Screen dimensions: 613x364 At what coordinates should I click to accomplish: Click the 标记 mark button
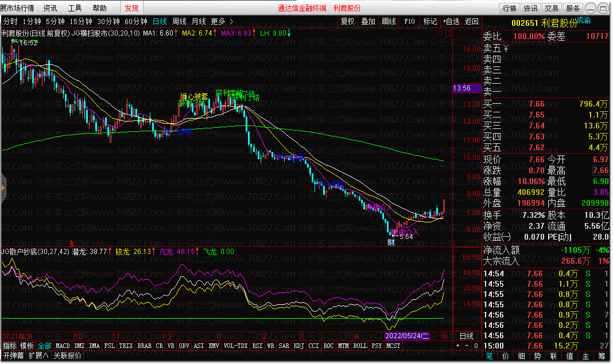(430, 21)
